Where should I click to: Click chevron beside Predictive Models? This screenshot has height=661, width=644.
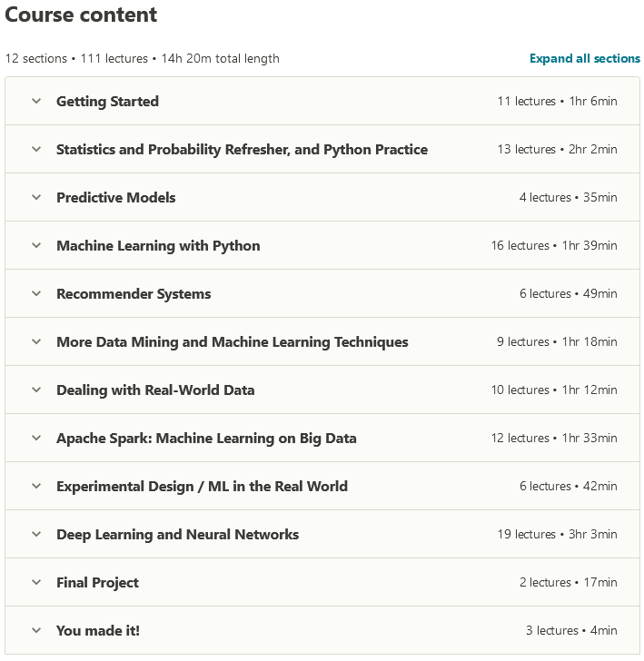pyautogui.click(x=36, y=197)
